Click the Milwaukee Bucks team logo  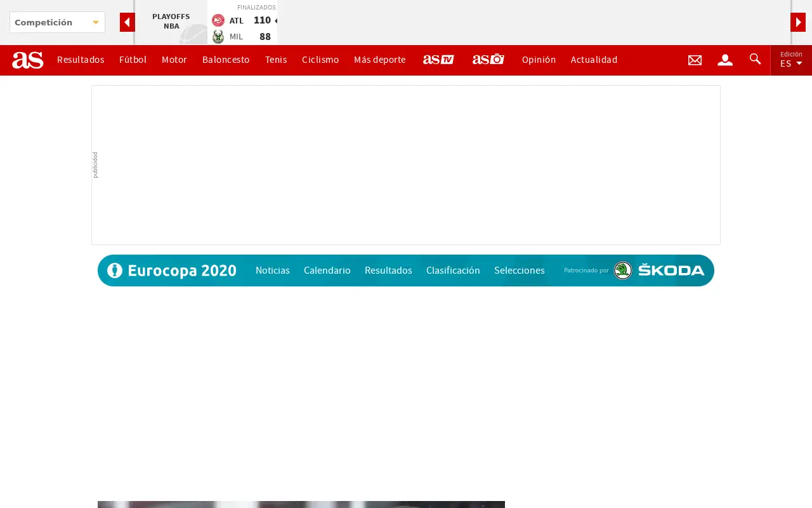pos(218,37)
